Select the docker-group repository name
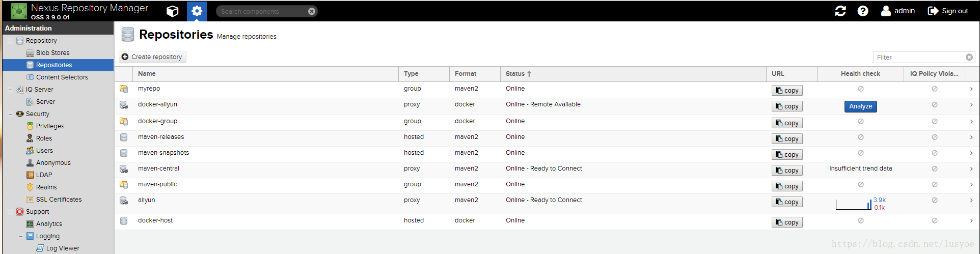 (x=157, y=121)
